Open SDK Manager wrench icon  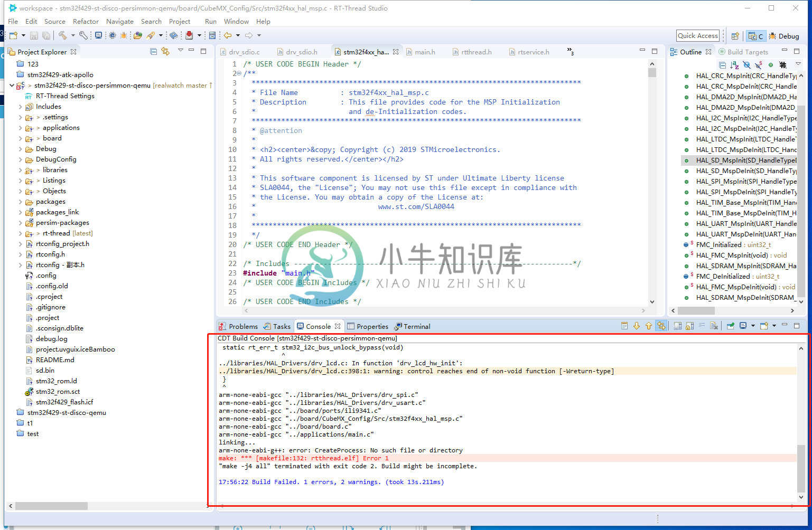click(x=83, y=35)
